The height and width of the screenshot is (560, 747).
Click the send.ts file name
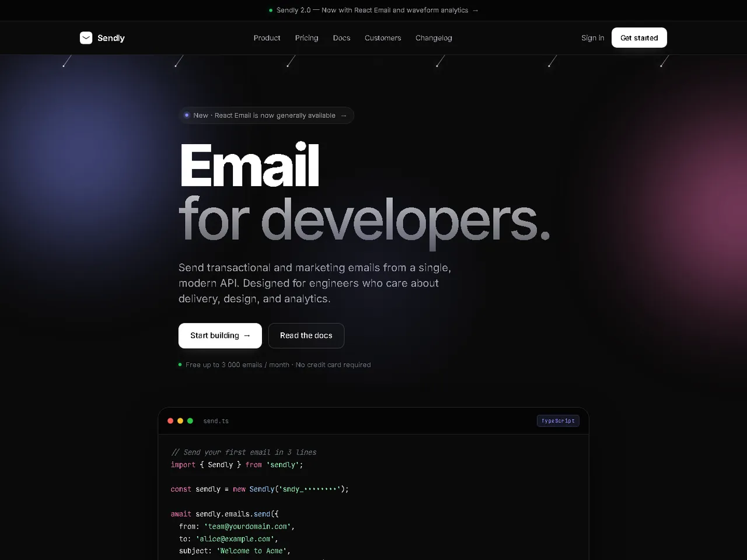216,421
